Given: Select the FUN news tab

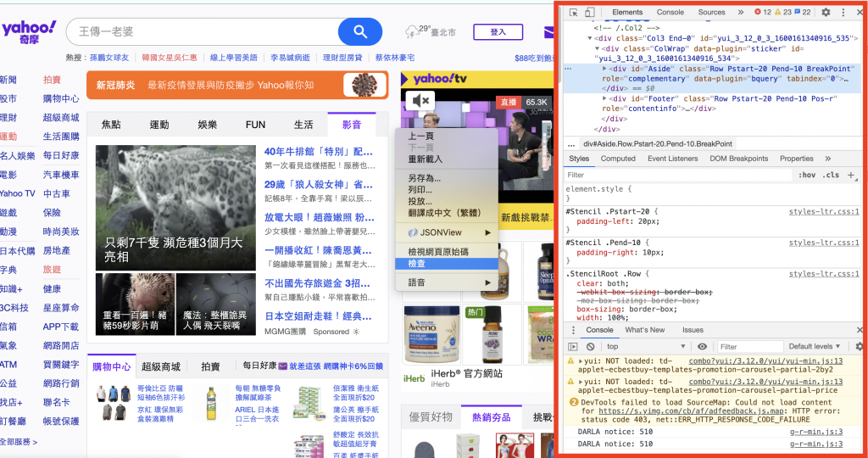Looking at the screenshot, I should (255, 125).
